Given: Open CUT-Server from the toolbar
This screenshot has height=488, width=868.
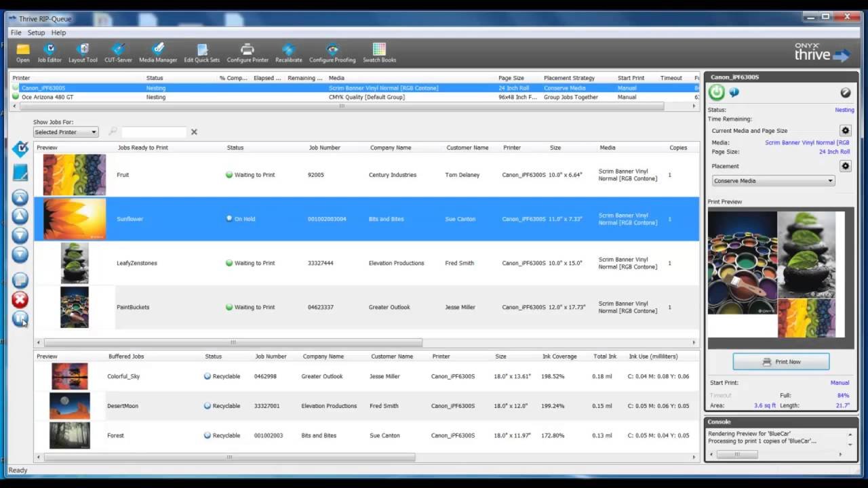Looking at the screenshot, I should coord(118,52).
